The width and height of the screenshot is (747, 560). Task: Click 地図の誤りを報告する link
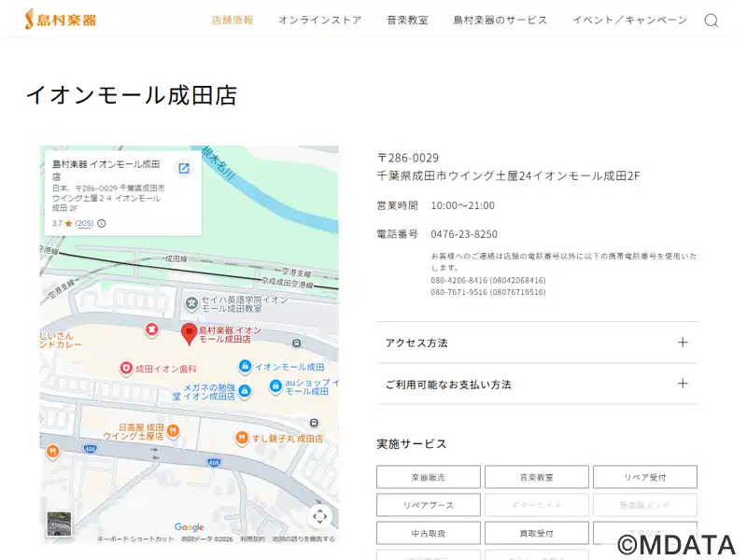coord(303,539)
